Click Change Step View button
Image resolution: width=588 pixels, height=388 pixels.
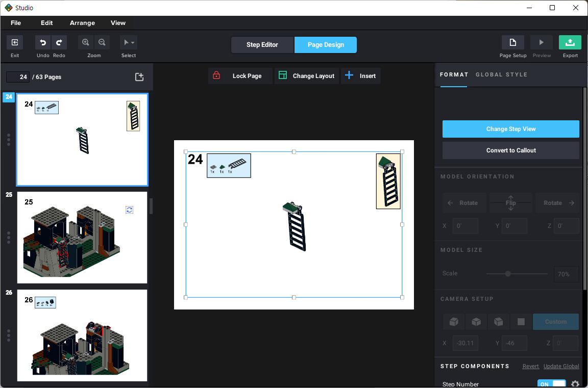click(x=511, y=129)
